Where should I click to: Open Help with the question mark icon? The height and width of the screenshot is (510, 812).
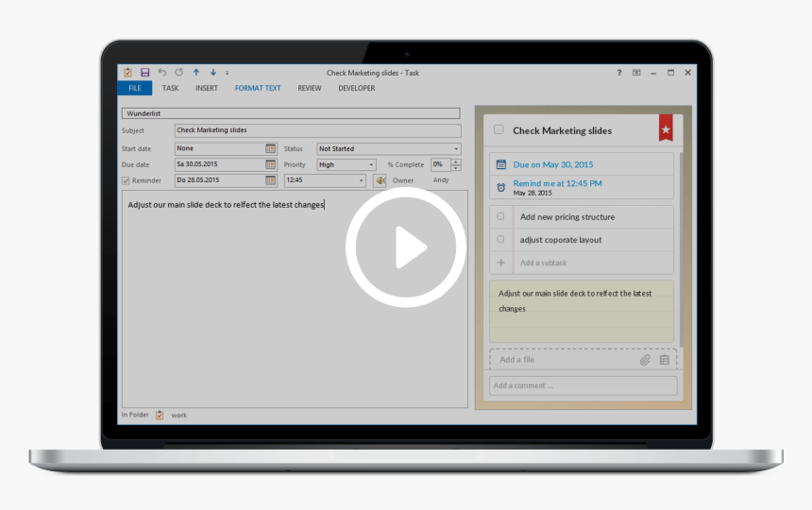click(619, 73)
